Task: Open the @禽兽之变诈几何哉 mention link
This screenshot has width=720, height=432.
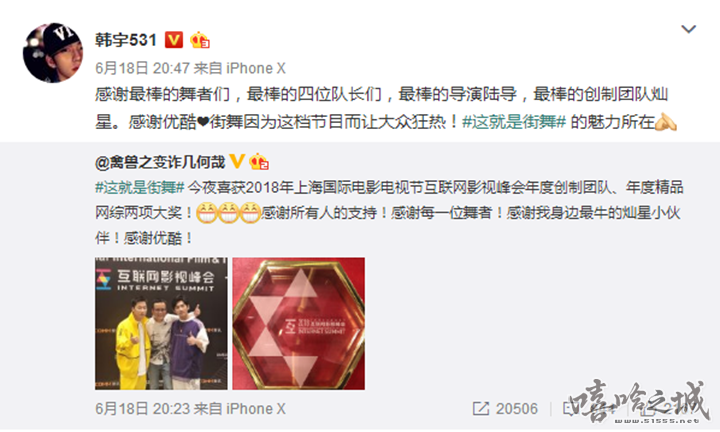Action: tap(160, 162)
